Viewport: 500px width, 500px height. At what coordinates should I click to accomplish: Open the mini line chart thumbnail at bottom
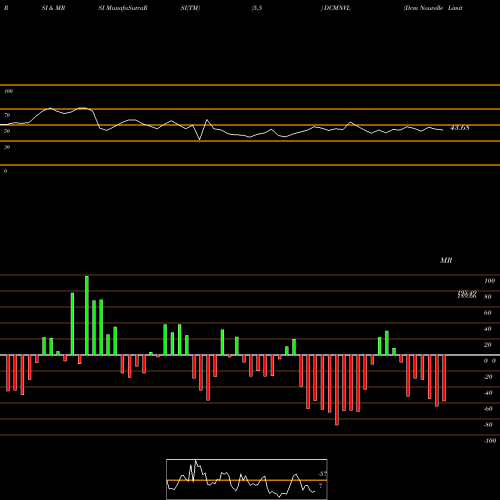pos(247,479)
